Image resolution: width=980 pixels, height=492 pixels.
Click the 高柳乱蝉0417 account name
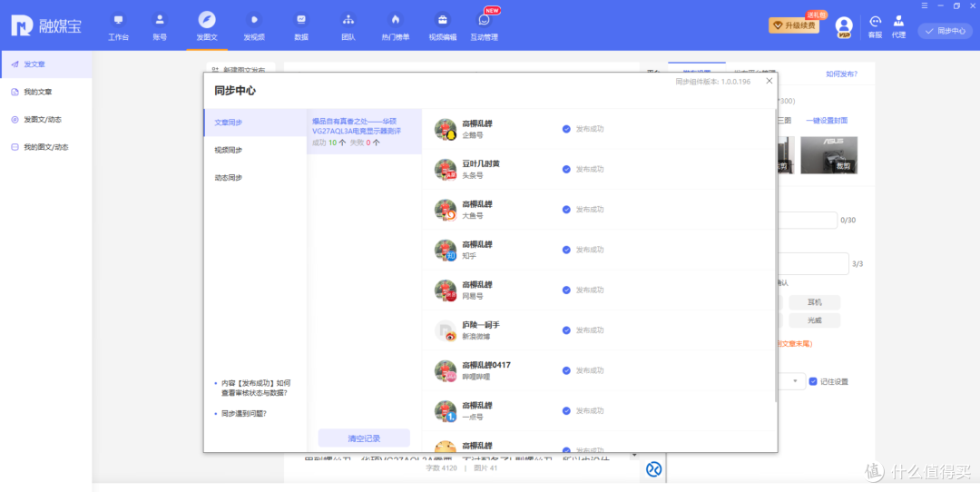[486, 365]
